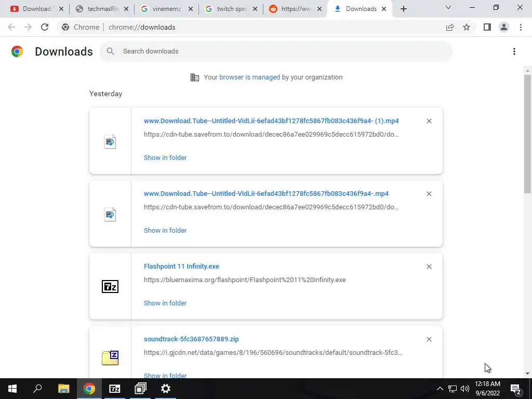Click the video file icon of VidLii -.mp4

pyautogui.click(x=110, y=214)
